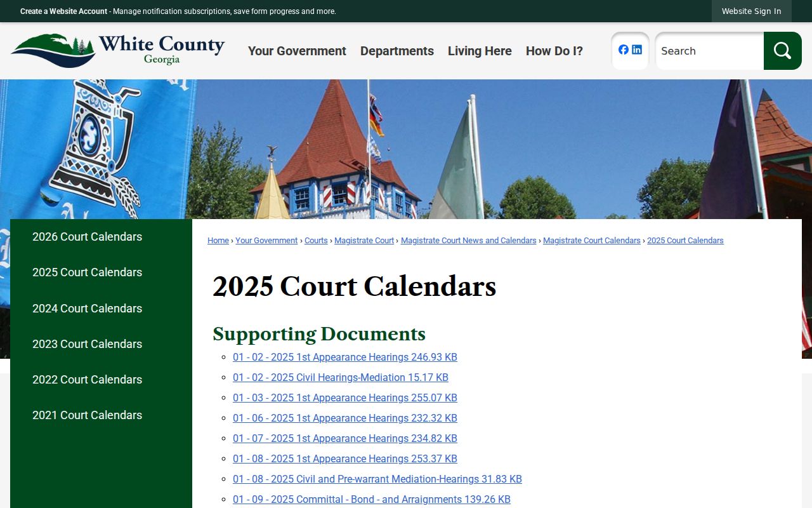Click the magnifying glass search button
Viewport: 812px width, 508px height.
click(783, 51)
